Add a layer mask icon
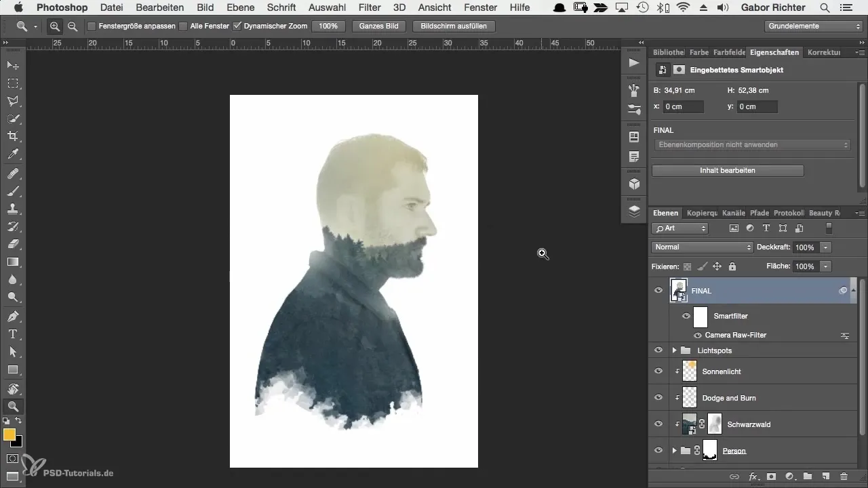This screenshot has width=868, height=488. 771,477
